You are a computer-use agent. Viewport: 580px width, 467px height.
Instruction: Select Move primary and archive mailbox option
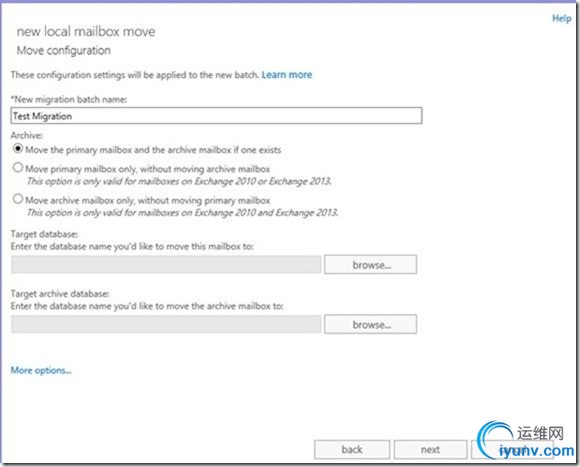pyautogui.click(x=17, y=149)
